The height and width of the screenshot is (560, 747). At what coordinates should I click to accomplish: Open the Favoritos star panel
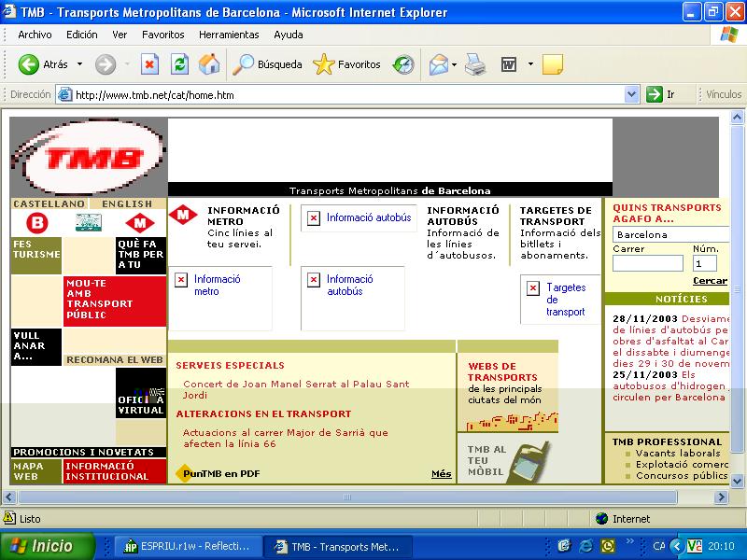coord(346,64)
